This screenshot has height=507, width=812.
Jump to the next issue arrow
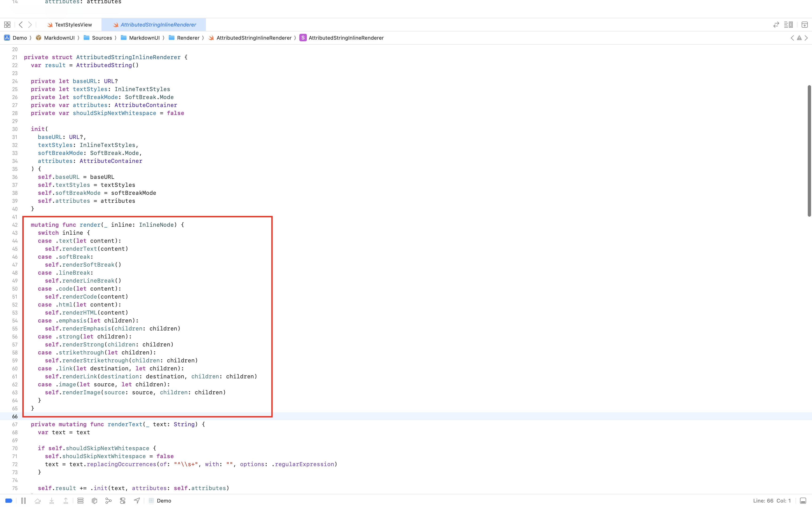pos(806,38)
